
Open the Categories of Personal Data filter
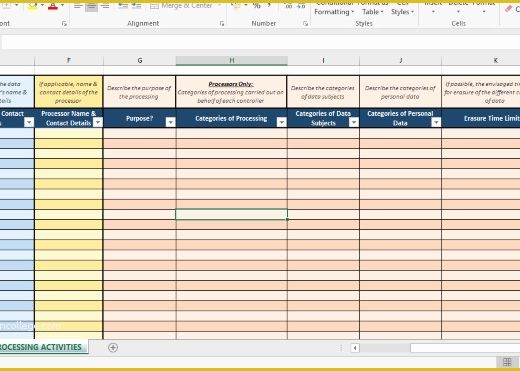pos(436,122)
